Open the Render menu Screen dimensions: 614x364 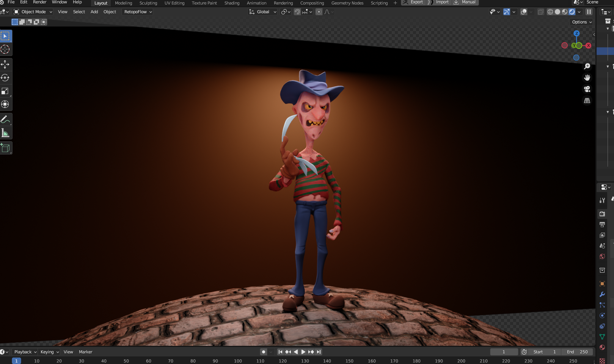(39, 2)
